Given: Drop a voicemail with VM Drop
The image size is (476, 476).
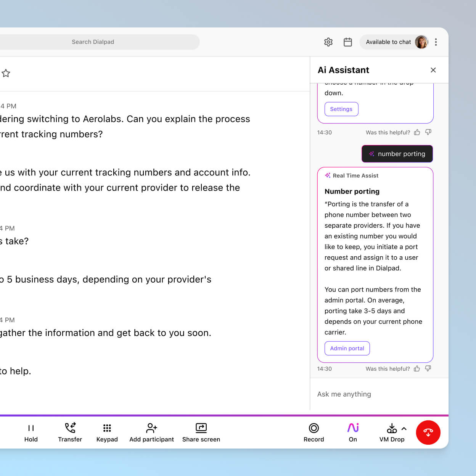Looking at the screenshot, I should (392, 433).
